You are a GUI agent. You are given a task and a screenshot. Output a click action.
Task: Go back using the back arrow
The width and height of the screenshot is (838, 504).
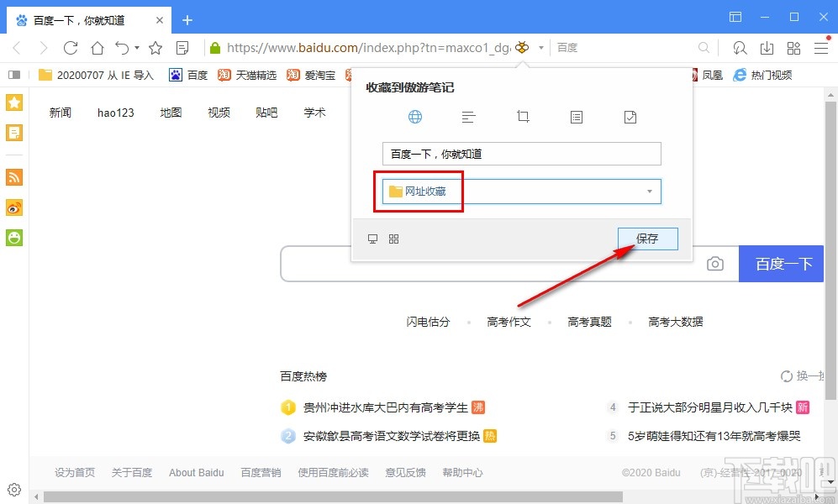pyautogui.click(x=17, y=48)
